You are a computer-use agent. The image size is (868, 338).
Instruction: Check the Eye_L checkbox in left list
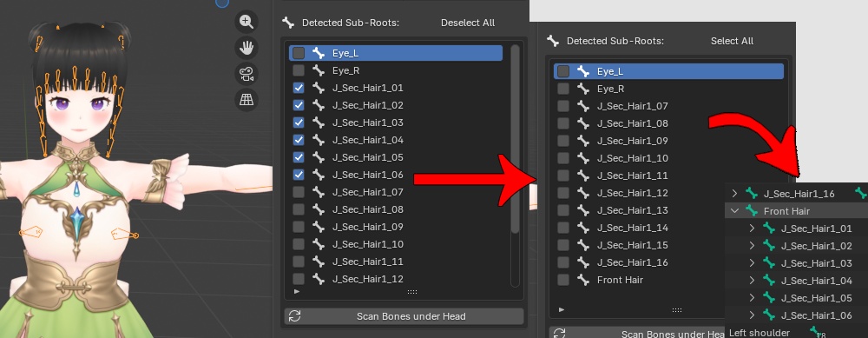tap(299, 53)
